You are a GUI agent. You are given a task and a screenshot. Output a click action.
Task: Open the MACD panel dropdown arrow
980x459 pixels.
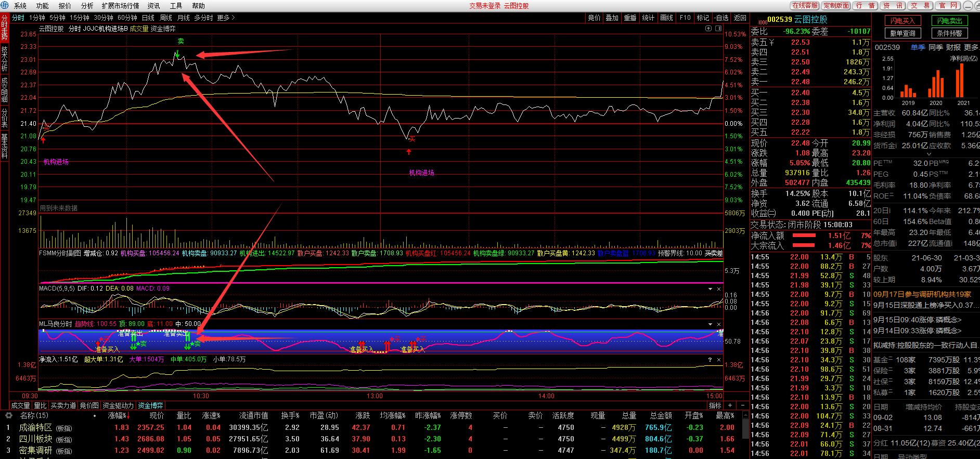[x=710, y=289]
